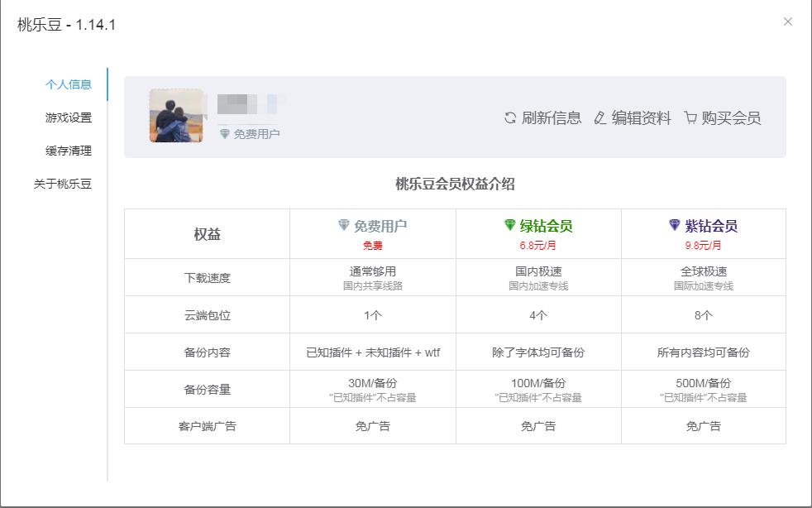Click the user avatar photo

pos(176,115)
